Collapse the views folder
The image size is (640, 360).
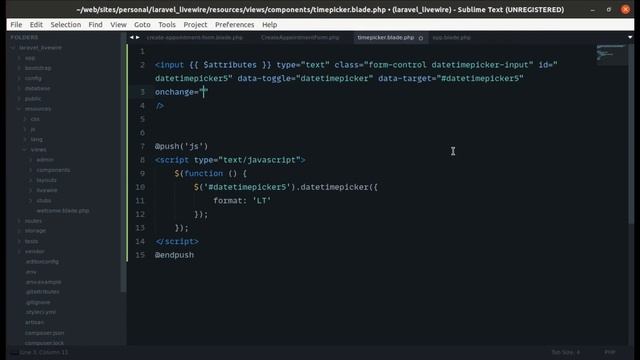pyautogui.click(x=25, y=150)
